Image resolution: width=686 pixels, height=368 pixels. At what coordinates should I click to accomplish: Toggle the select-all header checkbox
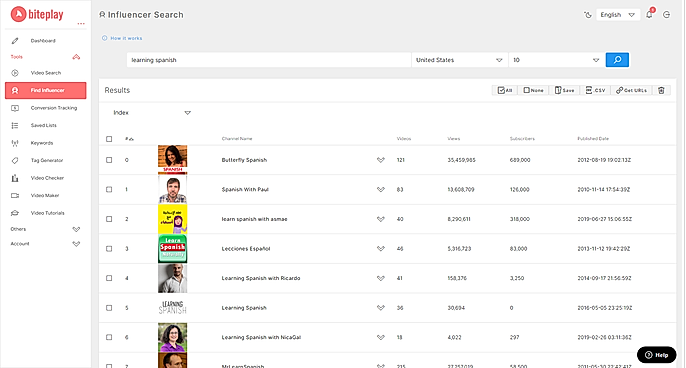point(109,139)
